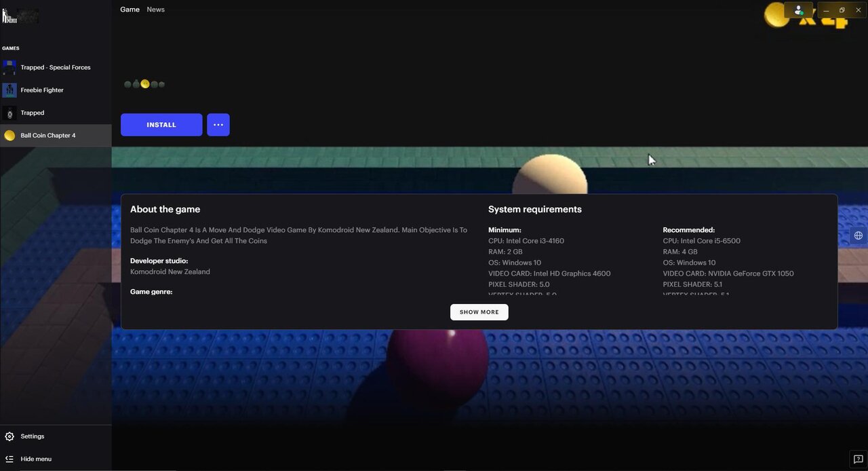The image size is (868, 471).
Task: Open the help feedback icon in bottom-right corner
Action: pyautogui.click(x=858, y=459)
